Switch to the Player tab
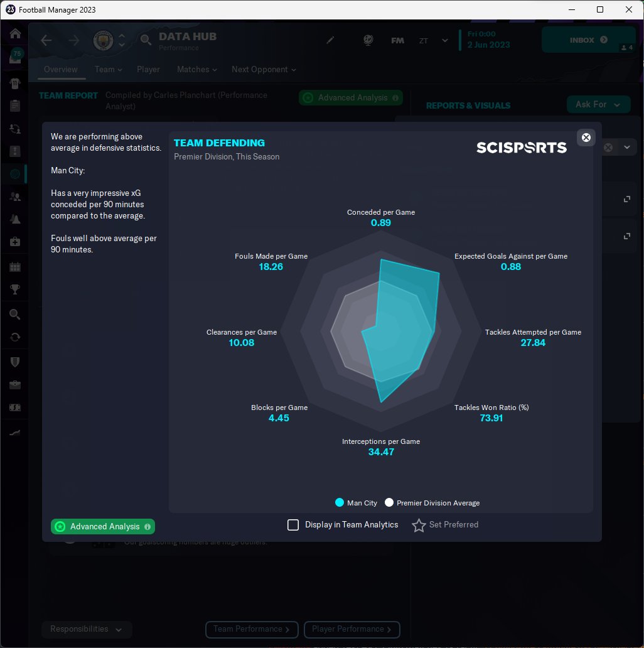This screenshot has width=644, height=648. click(148, 70)
